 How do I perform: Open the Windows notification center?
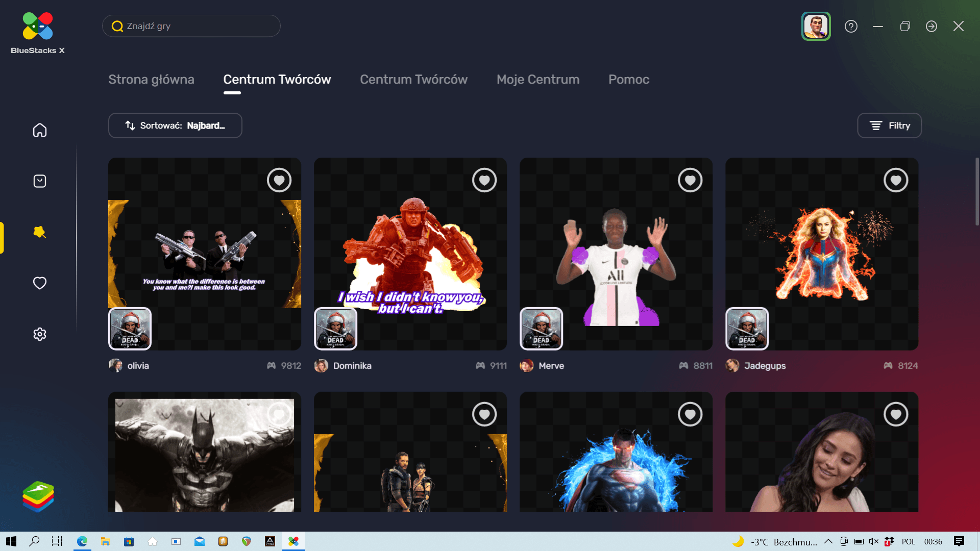959,541
